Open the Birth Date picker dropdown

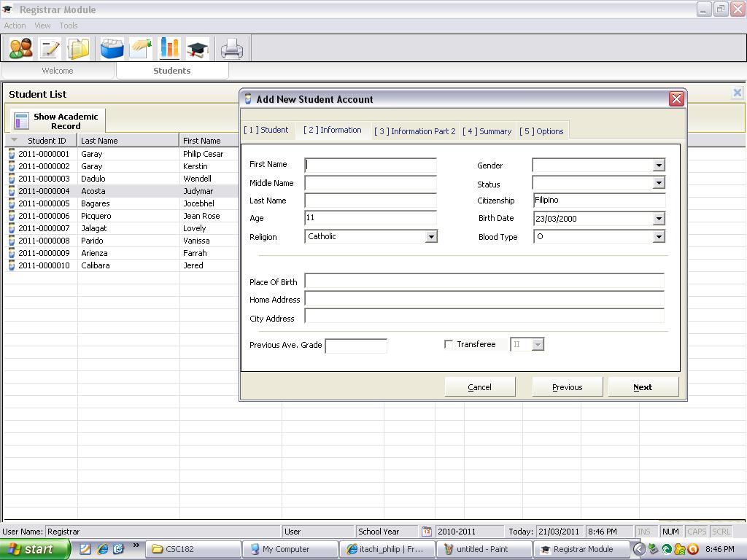(x=658, y=219)
